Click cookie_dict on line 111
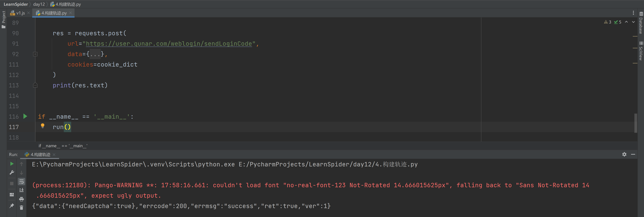The height and width of the screenshot is (217, 644). coord(117,65)
